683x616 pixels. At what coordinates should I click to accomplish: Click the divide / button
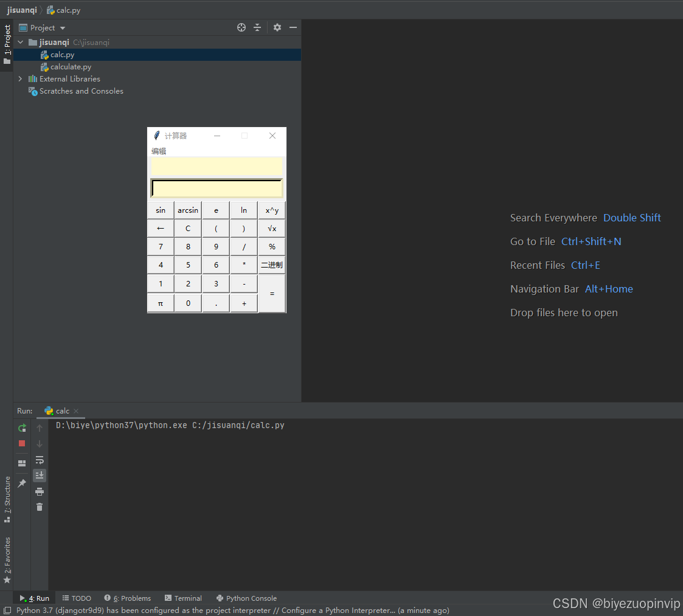pyautogui.click(x=244, y=246)
